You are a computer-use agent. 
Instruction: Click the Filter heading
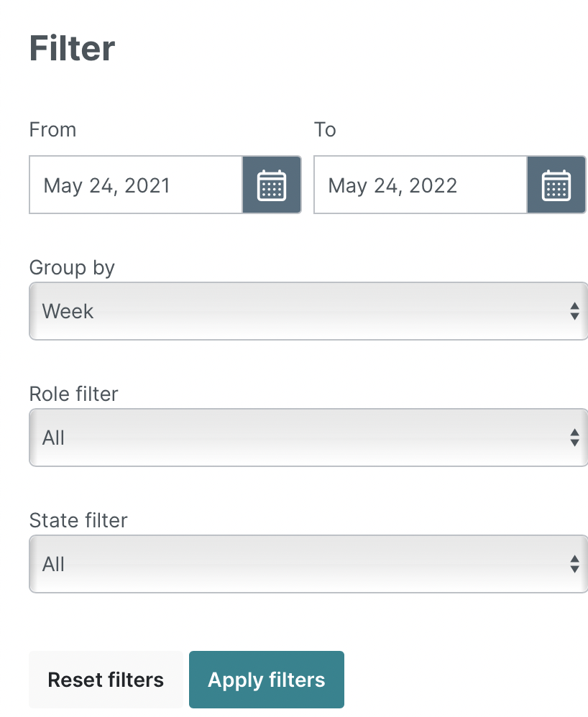(x=73, y=48)
